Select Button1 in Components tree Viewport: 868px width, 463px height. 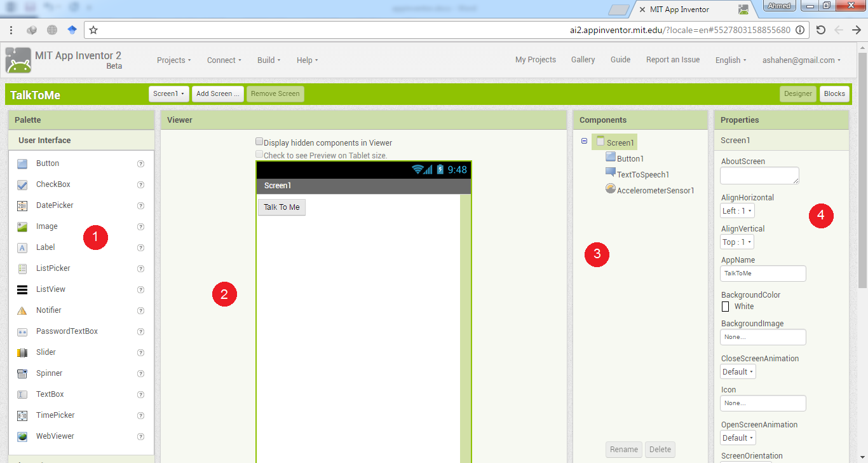[x=625, y=158]
